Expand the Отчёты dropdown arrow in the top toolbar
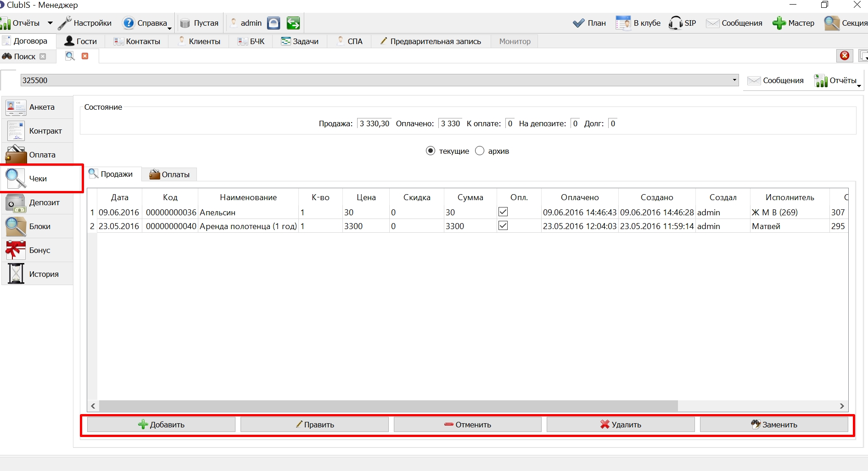Screen dimensions: 868x471 click(x=50, y=23)
